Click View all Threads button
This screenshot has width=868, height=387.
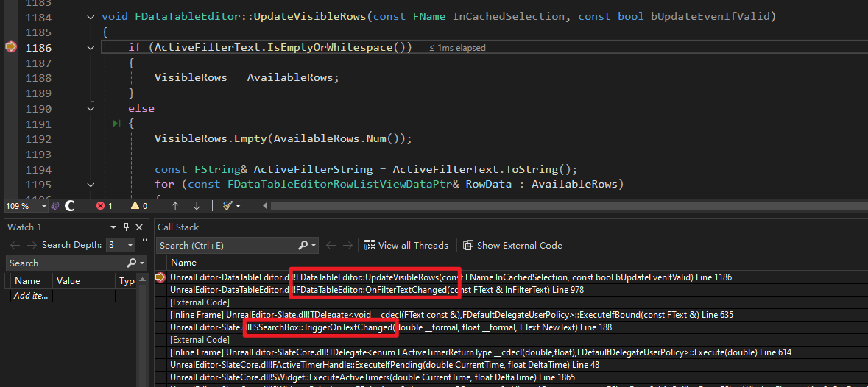(x=405, y=246)
